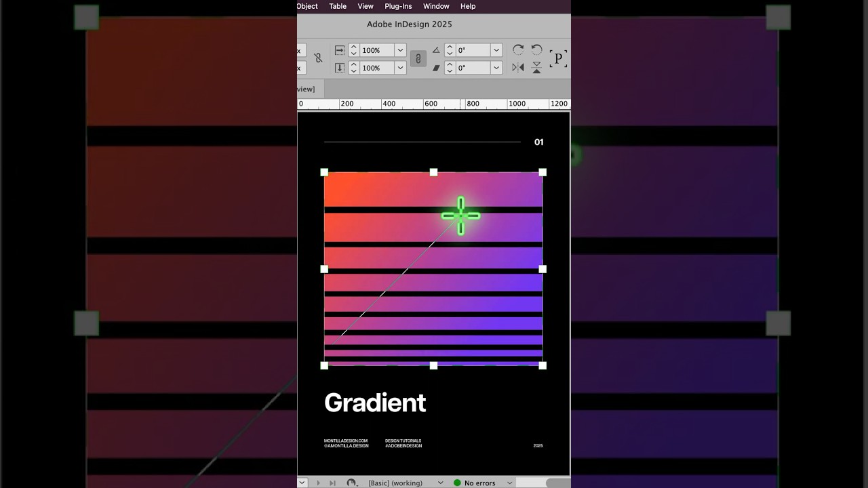Click the '01' page number text

coord(539,142)
